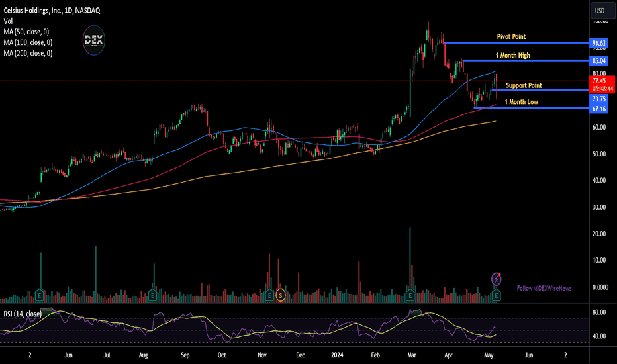Open the lightning bolt news event icon
Image resolution: width=617 pixels, height=364 pixels.
[497, 279]
